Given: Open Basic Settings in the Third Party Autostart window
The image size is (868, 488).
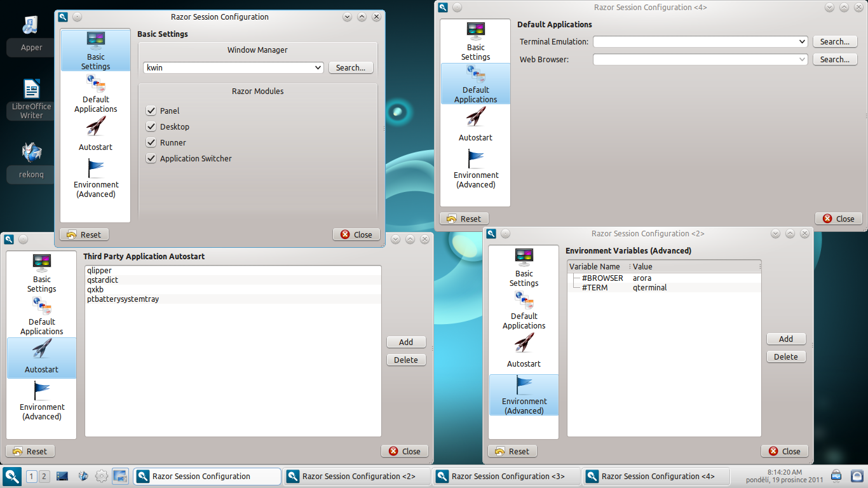Looking at the screenshot, I should point(41,273).
